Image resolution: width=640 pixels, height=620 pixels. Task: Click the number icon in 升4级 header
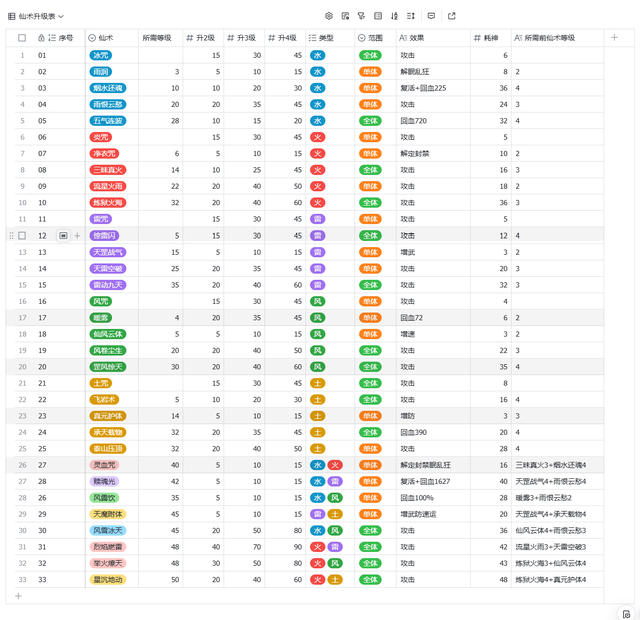271,38
